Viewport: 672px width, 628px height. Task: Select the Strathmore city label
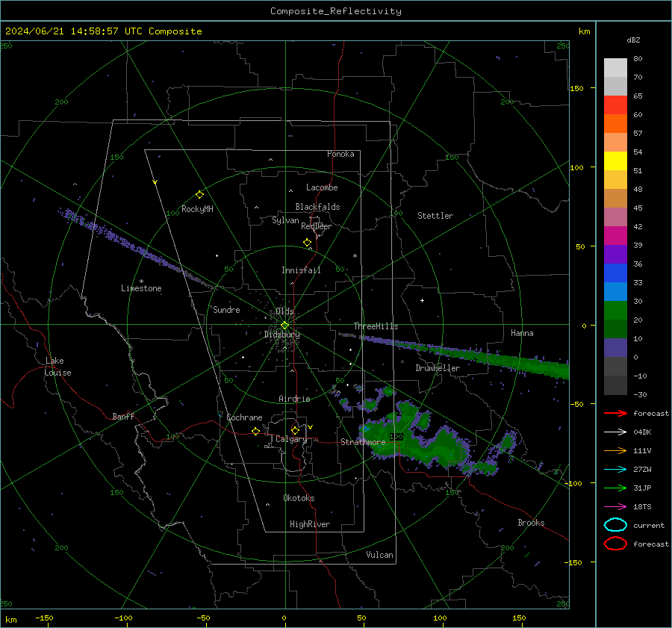tap(363, 442)
